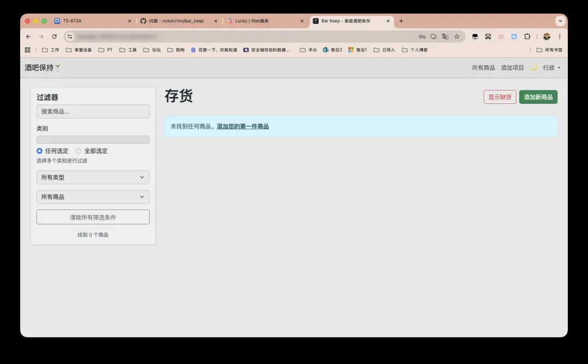Select the 任何选定 radio button
The width and height of the screenshot is (588, 364).
click(40, 151)
